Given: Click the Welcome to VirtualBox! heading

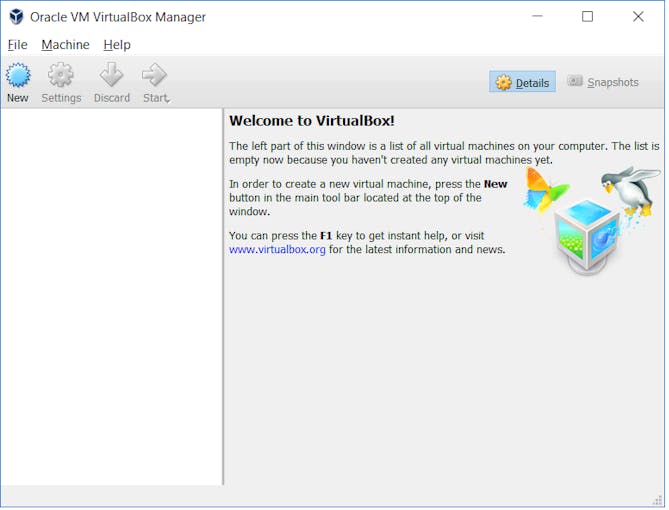Looking at the screenshot, I should tap(313, 121).
